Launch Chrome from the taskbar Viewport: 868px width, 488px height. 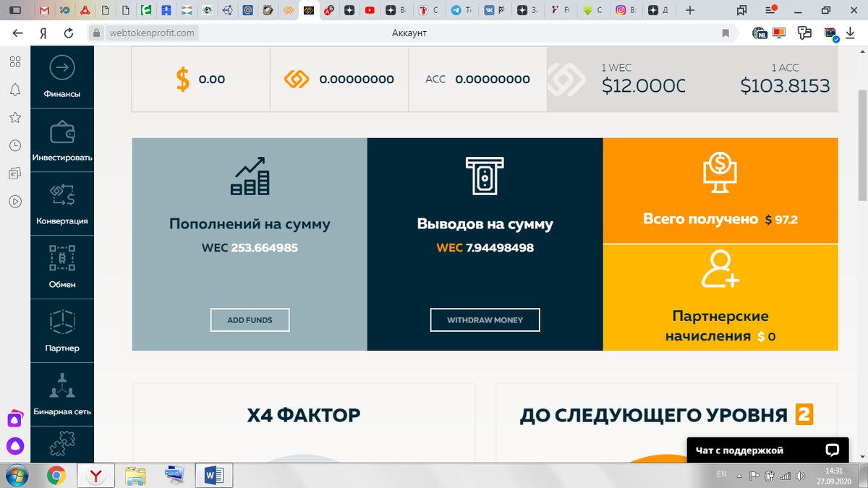pyautogui.click(x=56, y=475)
